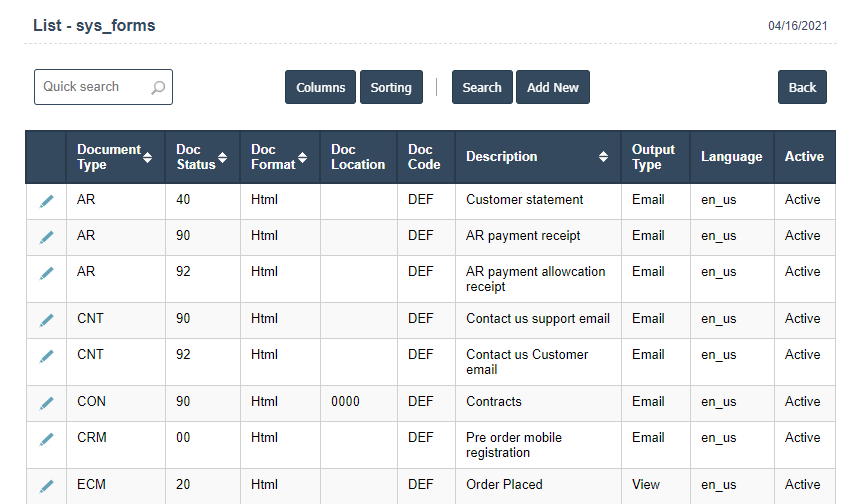Click the edit pencil for Order Placed
Image resolution: width=854 pixels, height=504 pixels.
47,486
